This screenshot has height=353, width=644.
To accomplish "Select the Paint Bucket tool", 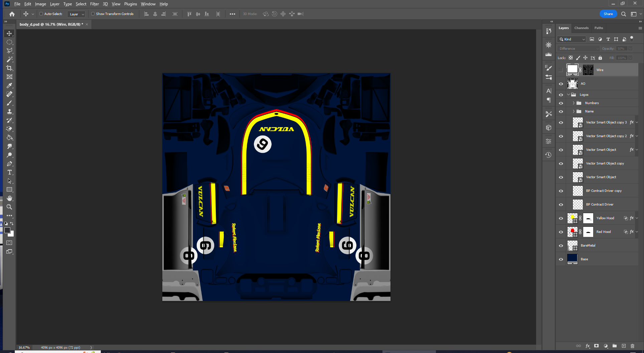I will 9,137.
